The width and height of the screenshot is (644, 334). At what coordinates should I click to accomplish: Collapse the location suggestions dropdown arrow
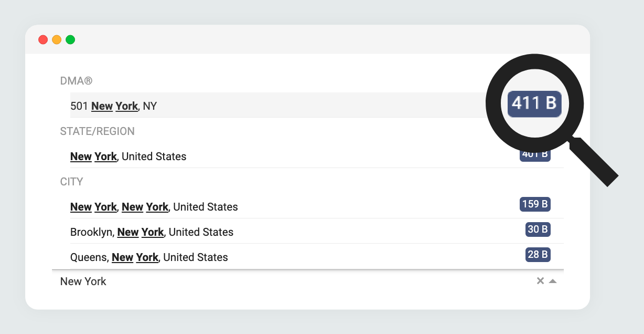click(x=553, y=281)
